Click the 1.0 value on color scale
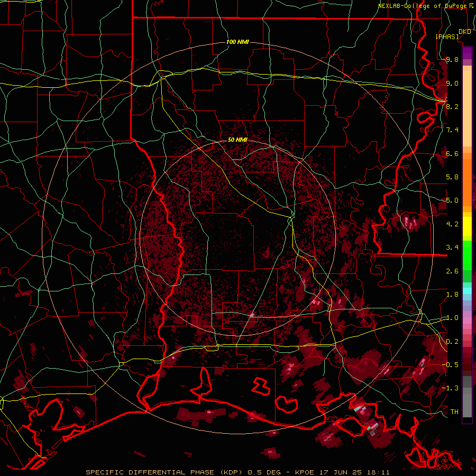Image resolution: width=476 pixels, height=476 pixels. click(x=452, y=318)
